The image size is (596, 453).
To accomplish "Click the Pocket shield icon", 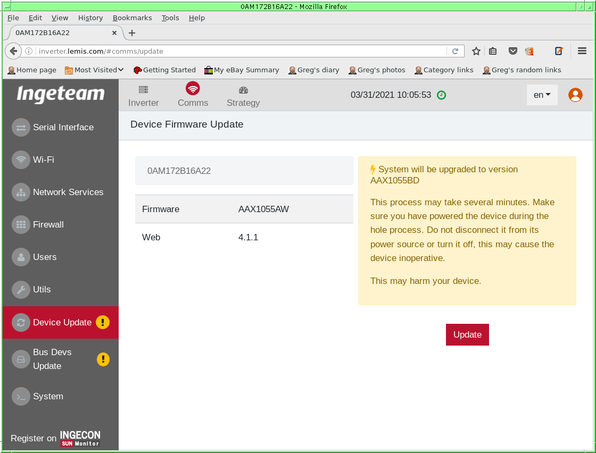I will pos(513,51).
